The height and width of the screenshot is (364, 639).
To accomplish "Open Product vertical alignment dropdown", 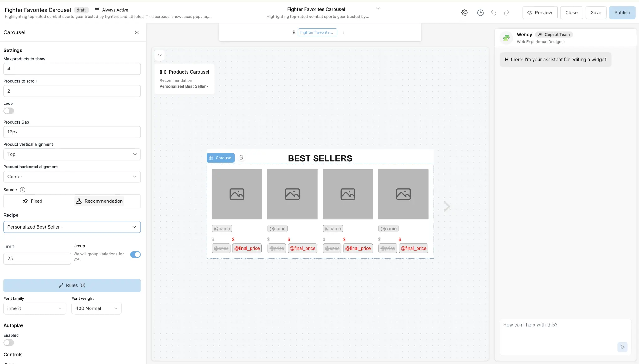I will pos(72,154).
